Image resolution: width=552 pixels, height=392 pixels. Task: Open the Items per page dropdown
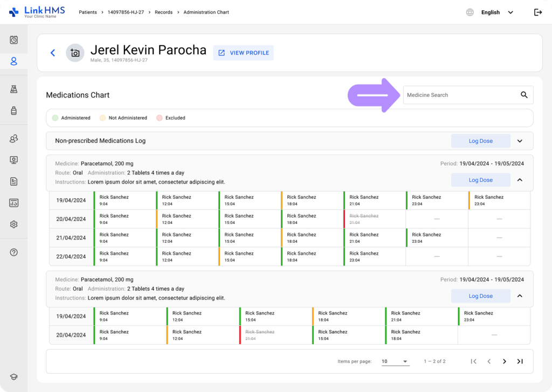(x=395, y=361)
